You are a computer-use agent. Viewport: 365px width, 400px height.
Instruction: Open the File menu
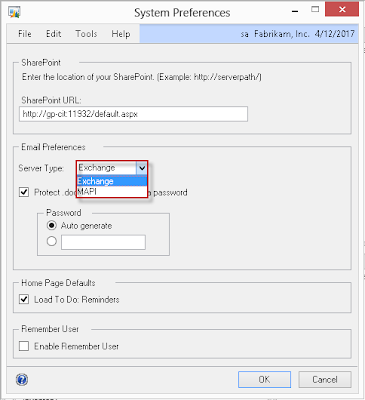[x=25, y=34]
